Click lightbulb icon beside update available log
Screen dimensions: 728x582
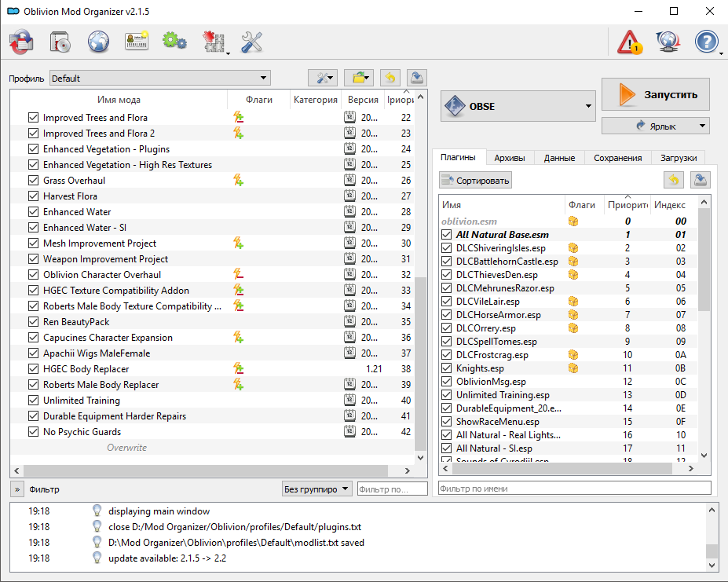[97, 558]
